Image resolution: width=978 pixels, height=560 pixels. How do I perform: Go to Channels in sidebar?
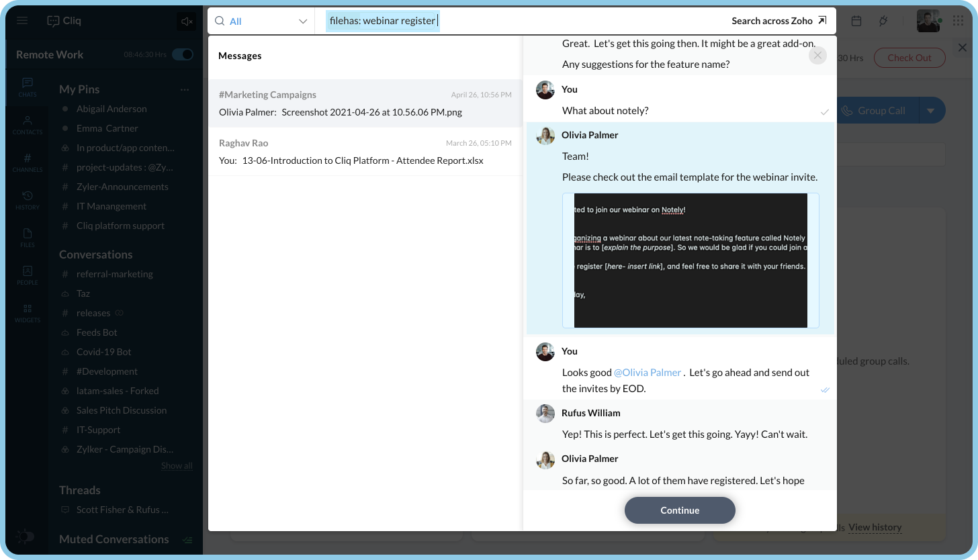[x=28, y=162]
